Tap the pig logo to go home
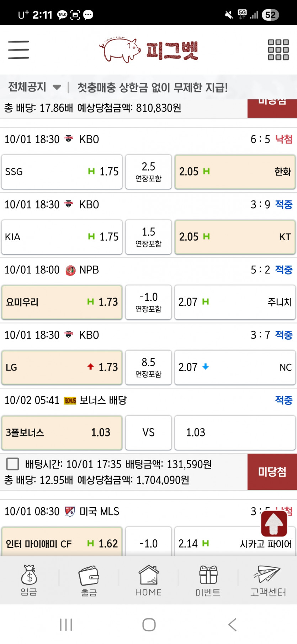297x644 pixels. point(148,50)
